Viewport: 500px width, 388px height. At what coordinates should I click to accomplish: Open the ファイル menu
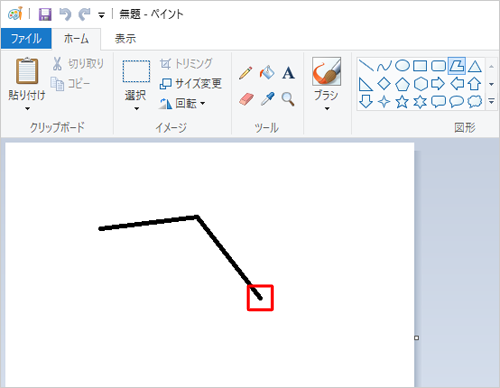[x=26, y=39]
